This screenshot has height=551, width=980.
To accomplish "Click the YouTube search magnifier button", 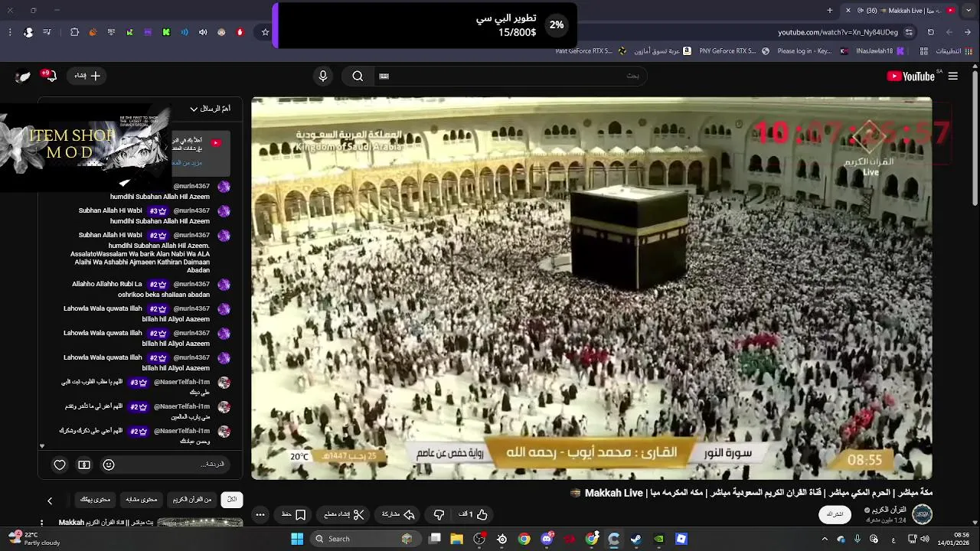I will [358, 76].
